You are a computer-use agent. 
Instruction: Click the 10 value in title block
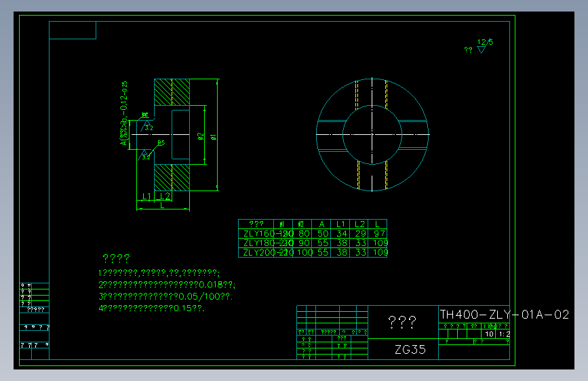[490, 334]
